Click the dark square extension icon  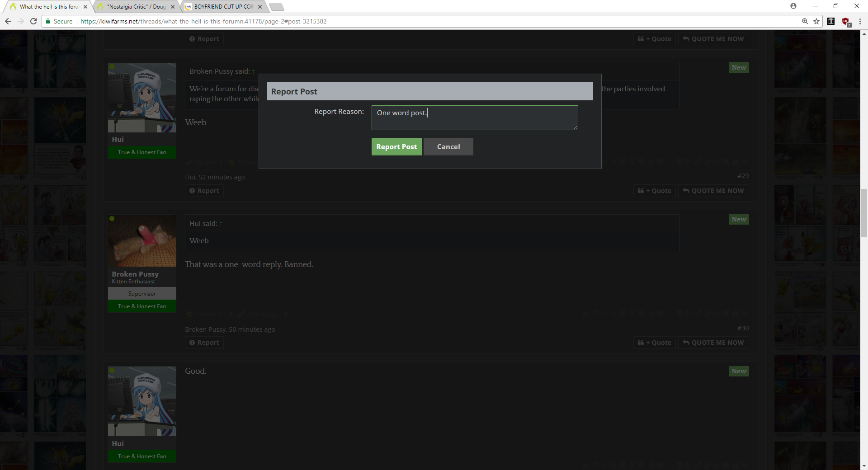[x=831, y=21]
